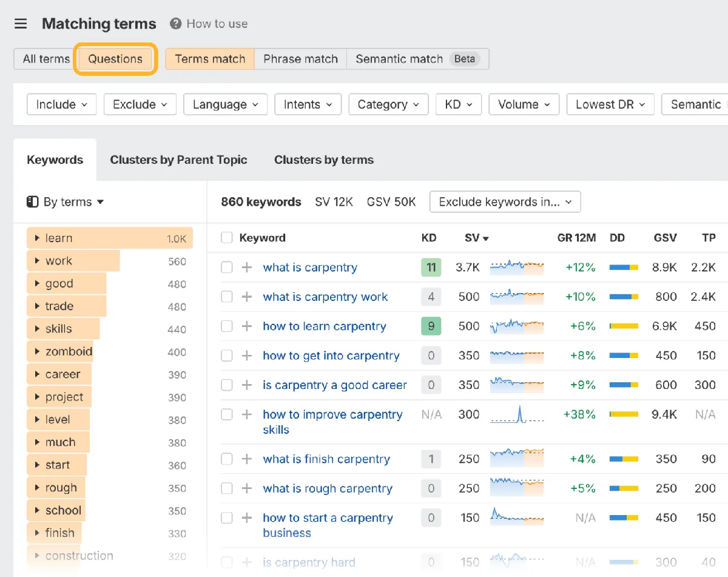Check the box for 'is carpentry a good career'
Screen dimensions: 728x577
pyautogui.click(x=227, y=385)
